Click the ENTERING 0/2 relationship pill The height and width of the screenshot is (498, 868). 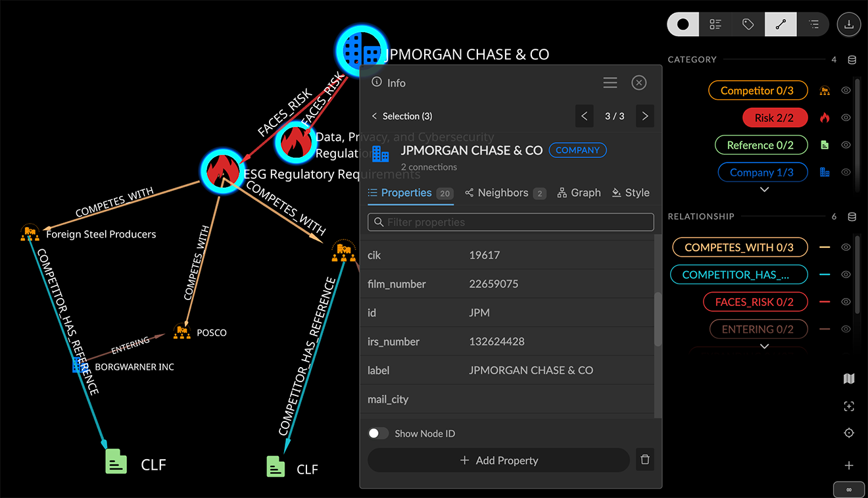click(x=758, y=329)
